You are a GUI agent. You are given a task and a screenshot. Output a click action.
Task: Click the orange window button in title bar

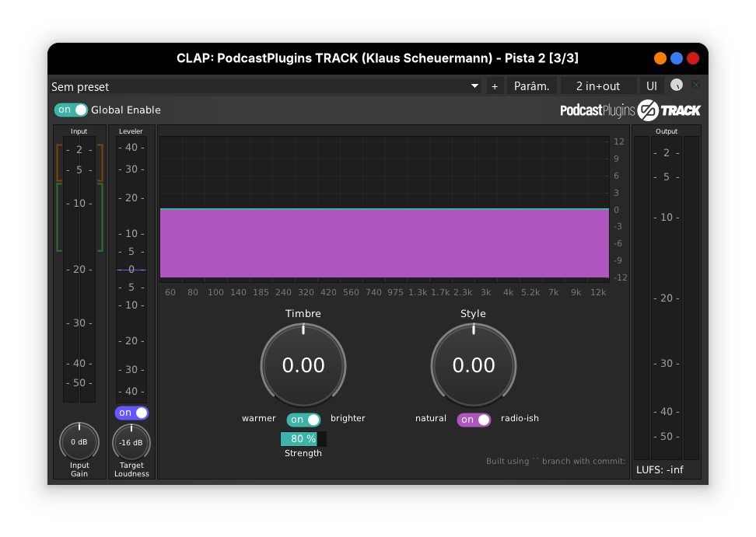tap(660, 58)
